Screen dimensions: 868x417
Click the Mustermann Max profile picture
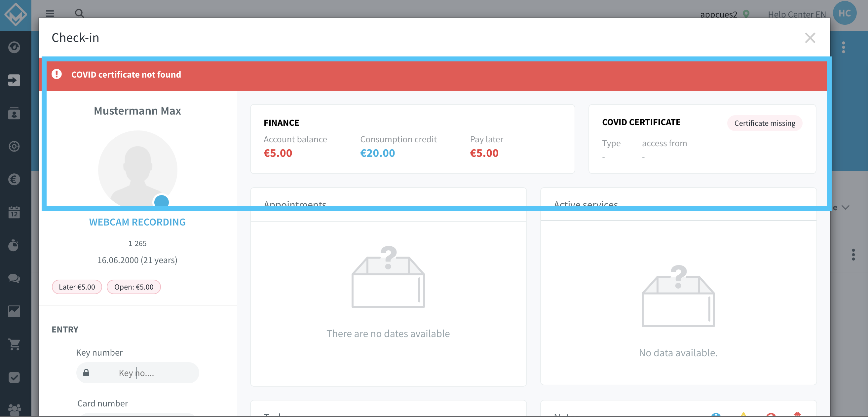pyautogui.click(x=137, y=168)
